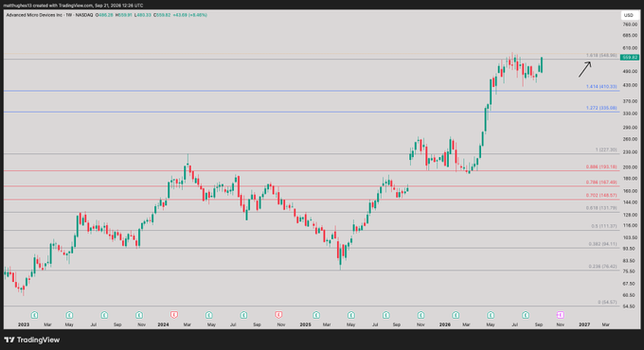Select the 0.382 (94.11) Fibonacci label
The width and height of the screenshot is (644, 350).
(602, 244)
